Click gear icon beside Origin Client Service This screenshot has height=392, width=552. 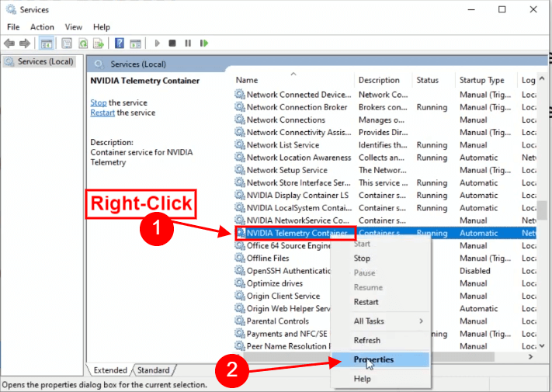240,296
